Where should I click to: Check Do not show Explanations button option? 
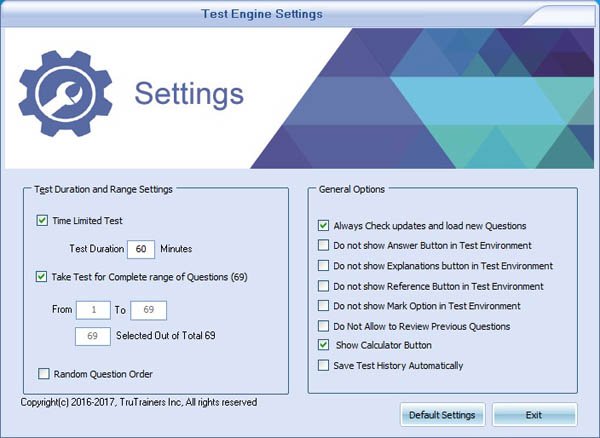(323, 265)
